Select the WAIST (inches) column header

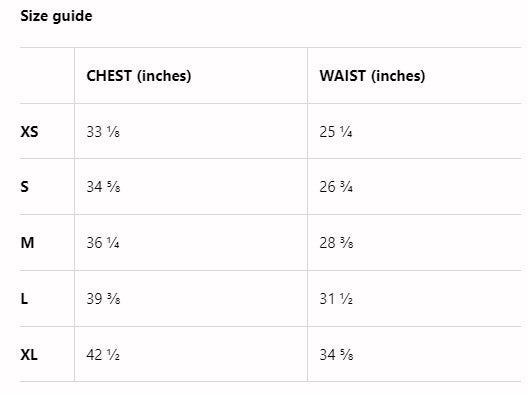[372, 76]
